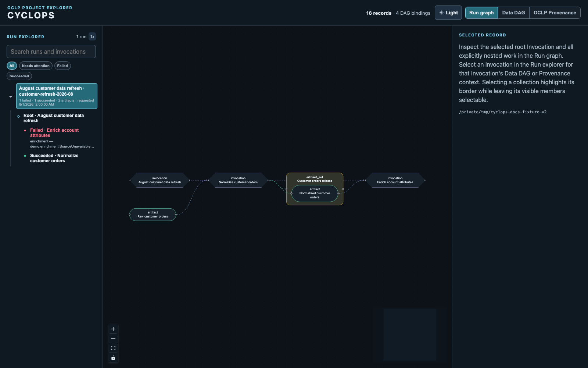The width and height of the screenshot is (588, 368).
Task: Refresh the run explorer list
Action: click(x=92, y=37)
